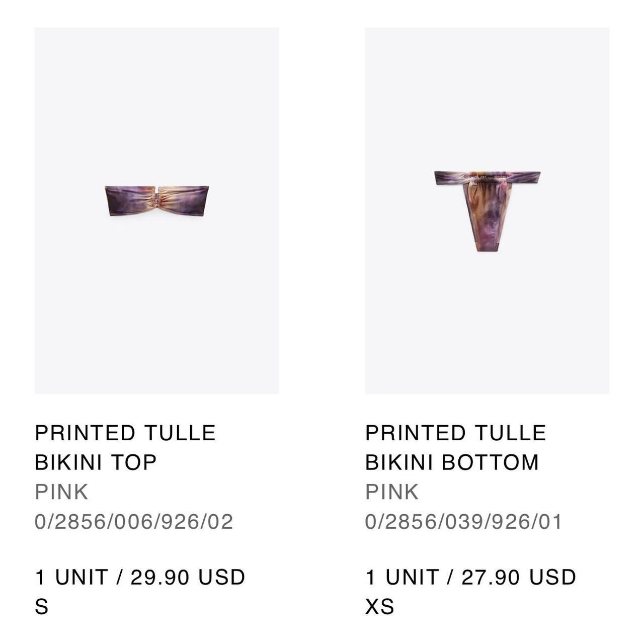Select the S size label
This screenshot has width=644, height=644.
41,606
